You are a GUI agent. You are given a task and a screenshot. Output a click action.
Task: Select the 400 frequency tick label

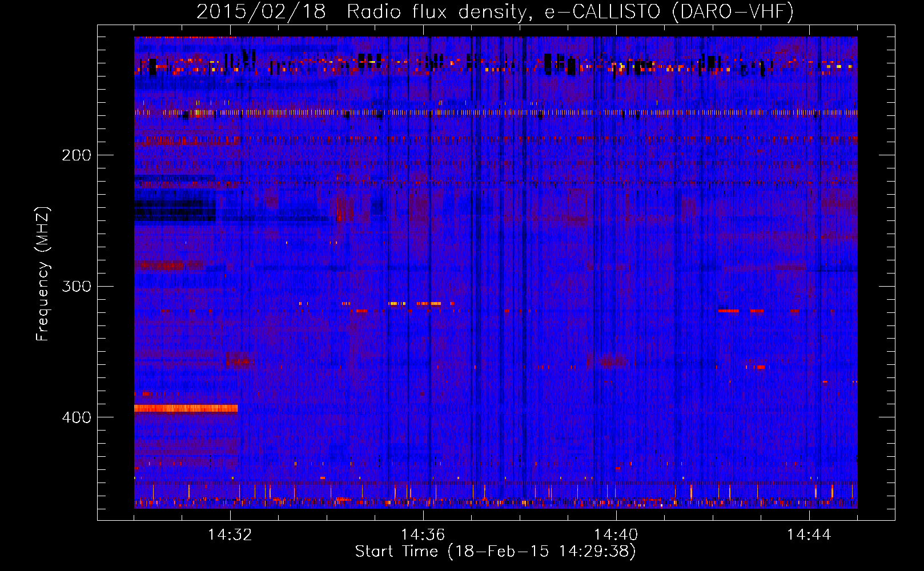click(77, 417)
